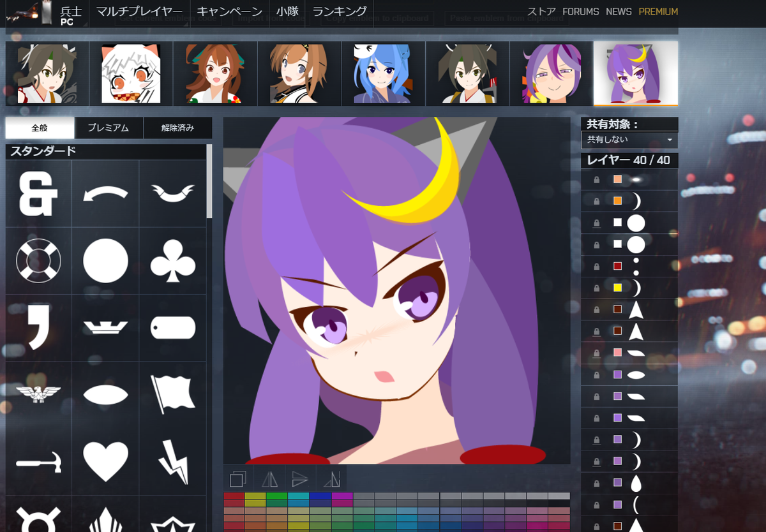Select the purple-hair crescent moon emblem thumbnail
This screenshot has height=532, width=766.
click(636, 74)
